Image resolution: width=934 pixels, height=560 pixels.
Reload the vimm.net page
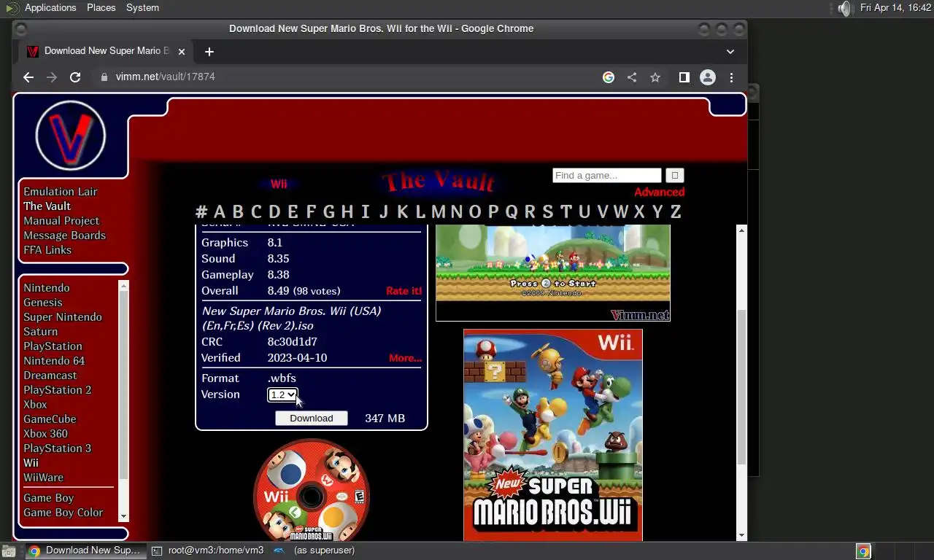(75, 77)
